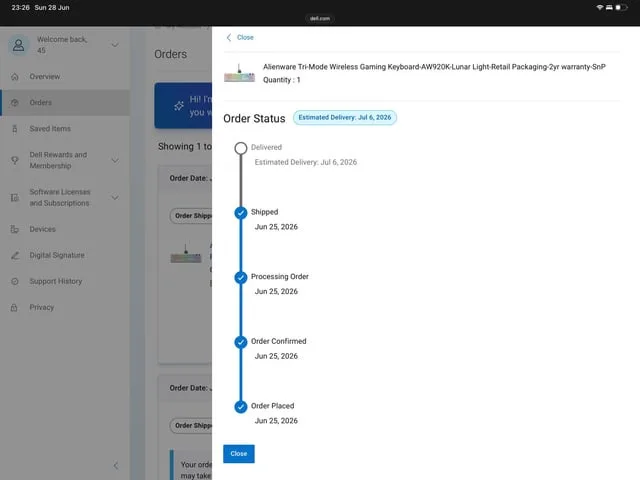
Task: Click the Order Status heading
Action: (x=254, y=119)
